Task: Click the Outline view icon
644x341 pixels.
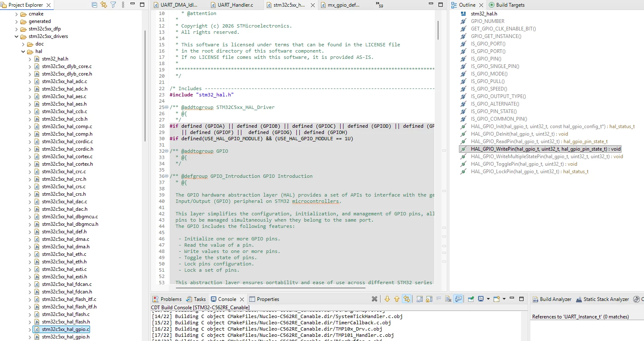Action: point(454,5)
